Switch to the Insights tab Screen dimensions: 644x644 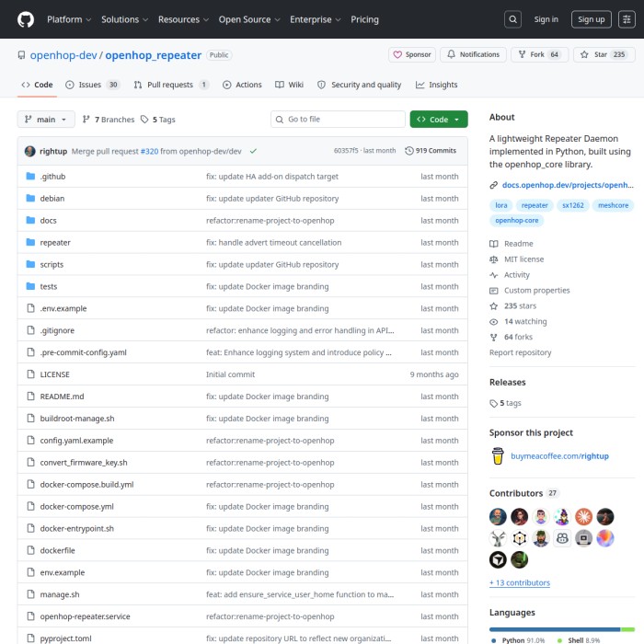pyautogui.click(x=437, y=85)
